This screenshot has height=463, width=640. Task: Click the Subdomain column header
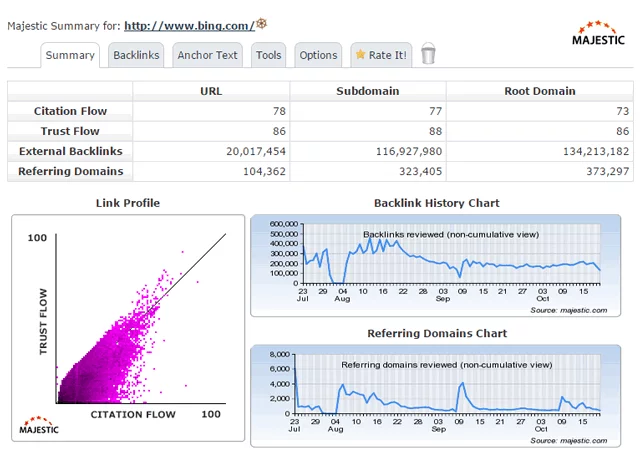click(368, 91)
